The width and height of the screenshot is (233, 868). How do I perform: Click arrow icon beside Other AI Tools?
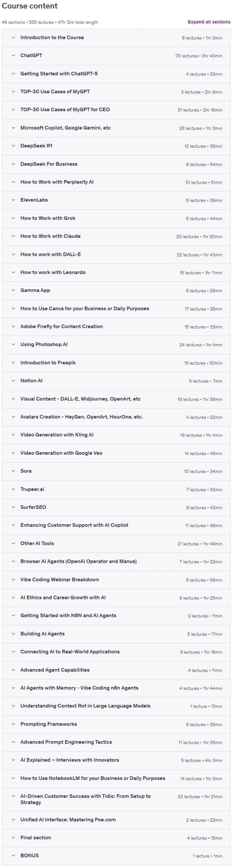(13, 544)
